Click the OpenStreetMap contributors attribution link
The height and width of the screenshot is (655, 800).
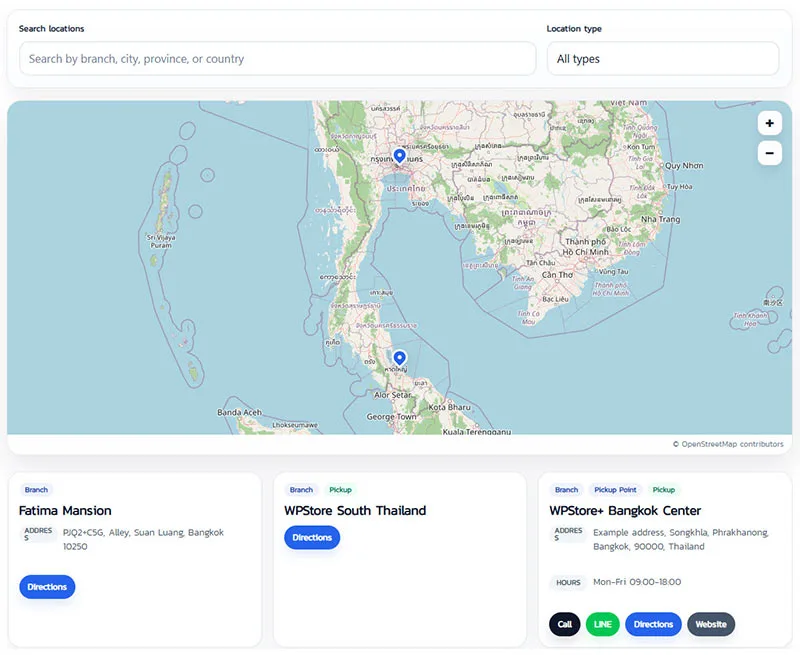coord(728,444)
